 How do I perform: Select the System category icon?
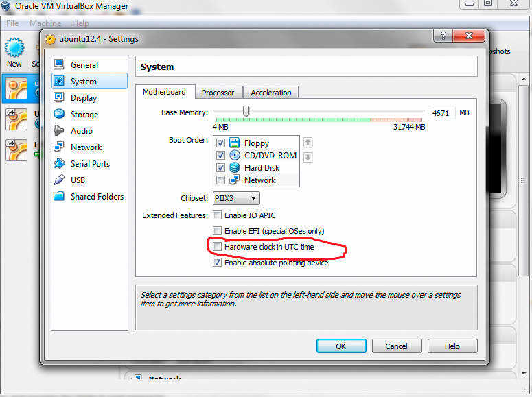coord(59,81)
